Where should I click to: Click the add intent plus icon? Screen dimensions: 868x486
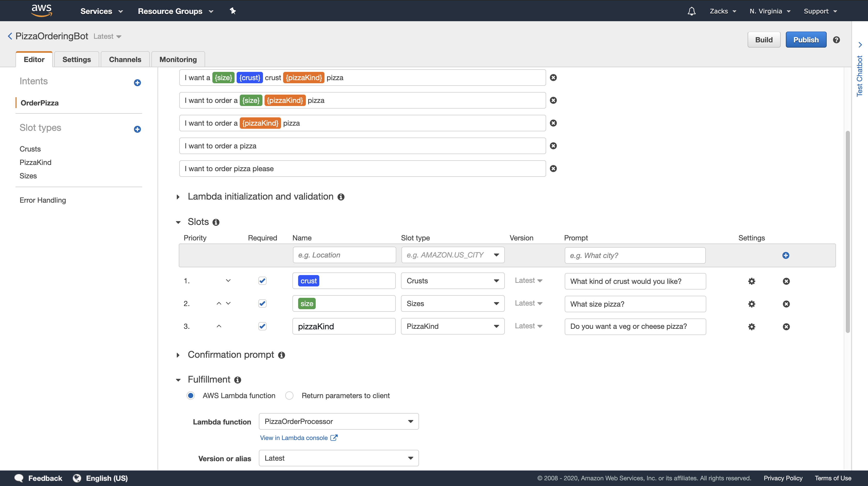tap(137, 83)
